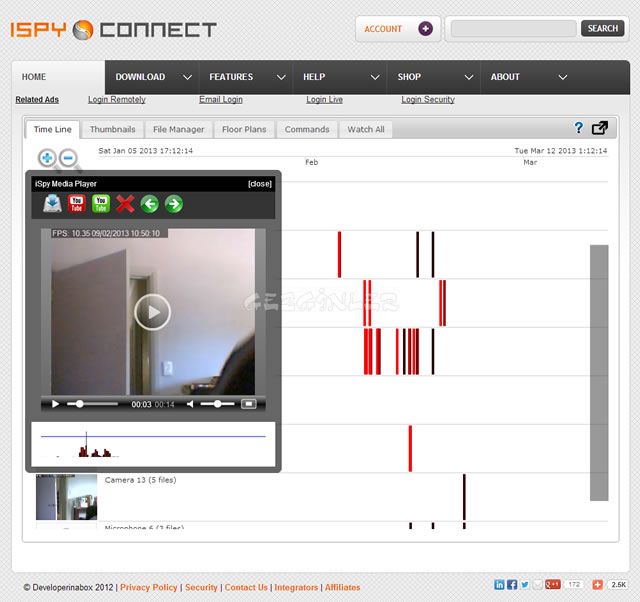Go to next clip with right arrow
Screen dimensions: 640x602
[x=174, y=204]
